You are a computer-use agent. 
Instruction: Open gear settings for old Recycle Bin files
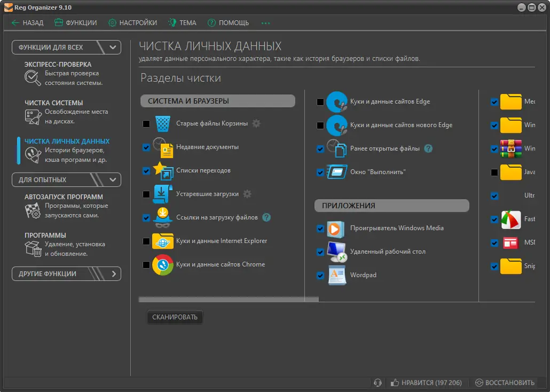coord(256,123)
